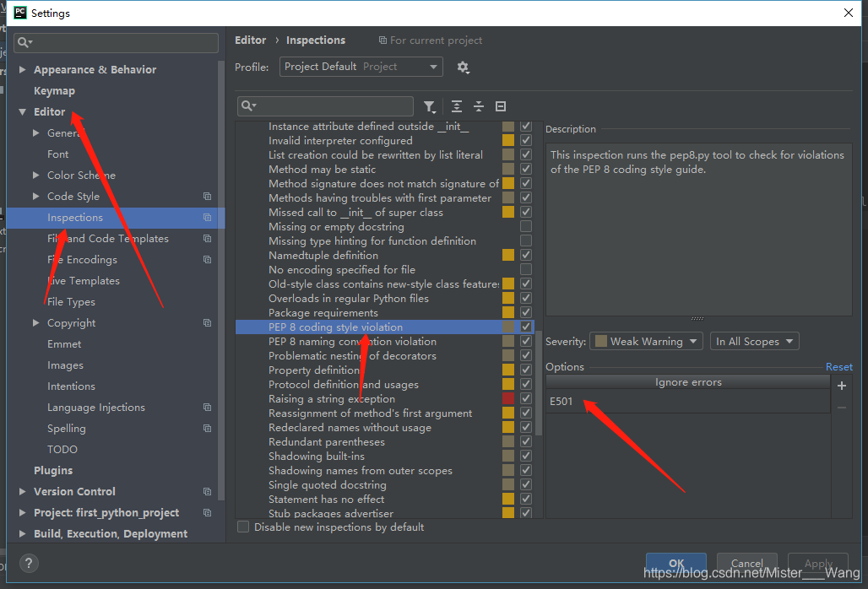Select Keymap in the settings sidebar
The width and height of the screenshot is (868, 589).
click(x=54, y=90)
